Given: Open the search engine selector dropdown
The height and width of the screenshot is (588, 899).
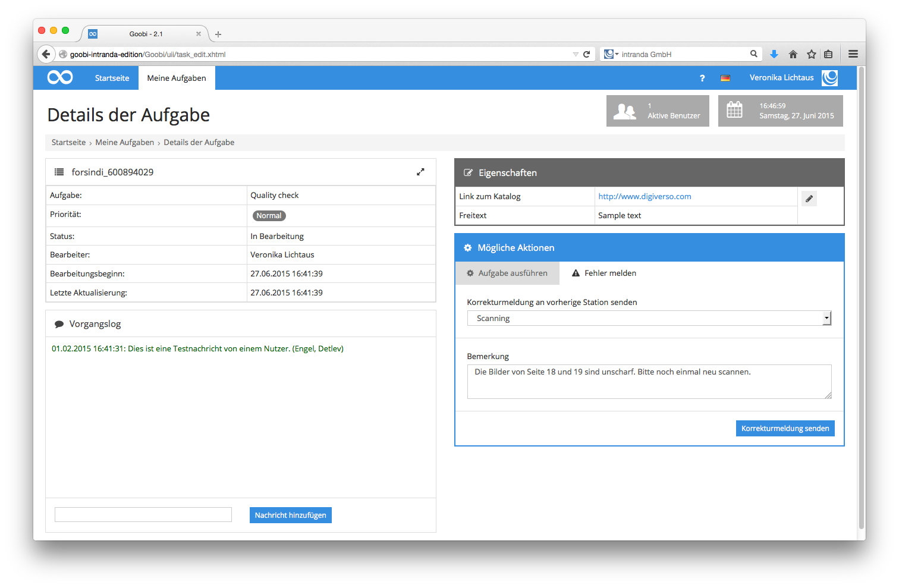Looking at the screenshot, I should (x=611, y=54).
